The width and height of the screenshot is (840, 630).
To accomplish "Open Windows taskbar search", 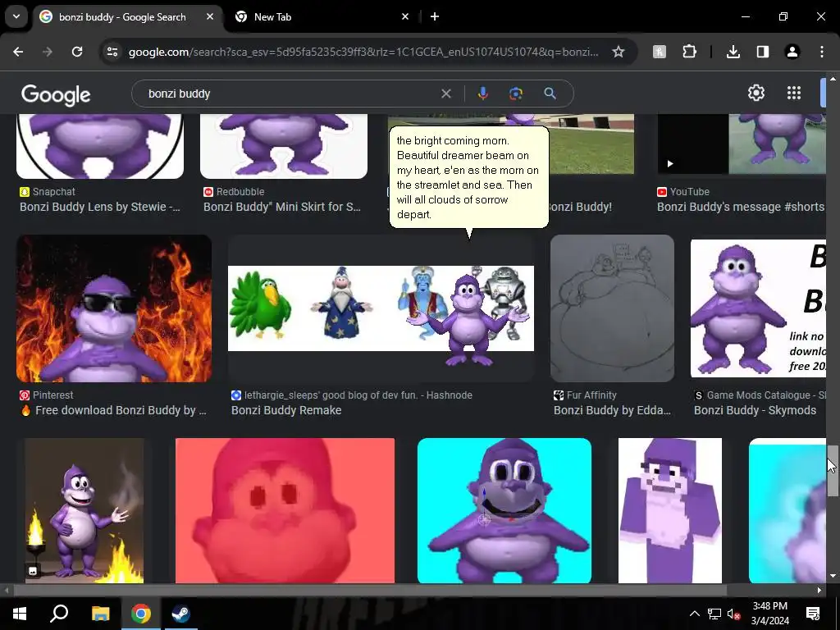I will pos(59,614).
